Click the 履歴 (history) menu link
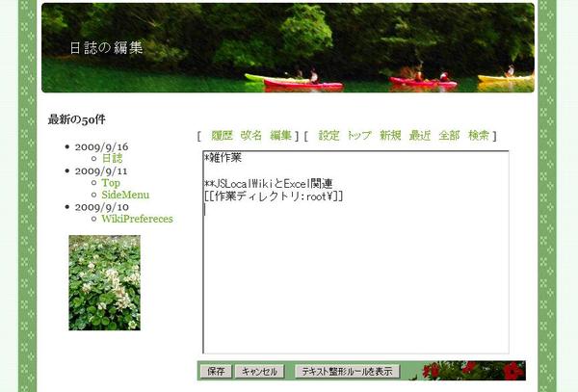The width and height of the screenshot is (578, 392). click(222, 136)
